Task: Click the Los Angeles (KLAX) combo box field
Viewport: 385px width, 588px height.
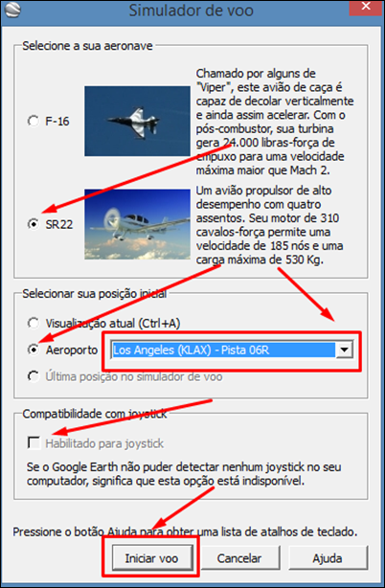Action: pos(232,350)
